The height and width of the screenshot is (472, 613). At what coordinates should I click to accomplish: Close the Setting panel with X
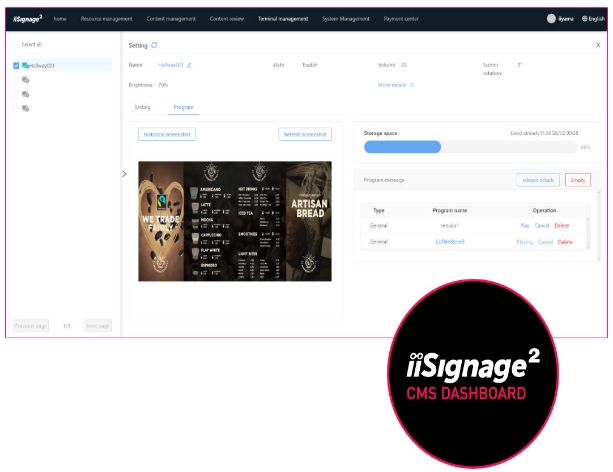598,46
